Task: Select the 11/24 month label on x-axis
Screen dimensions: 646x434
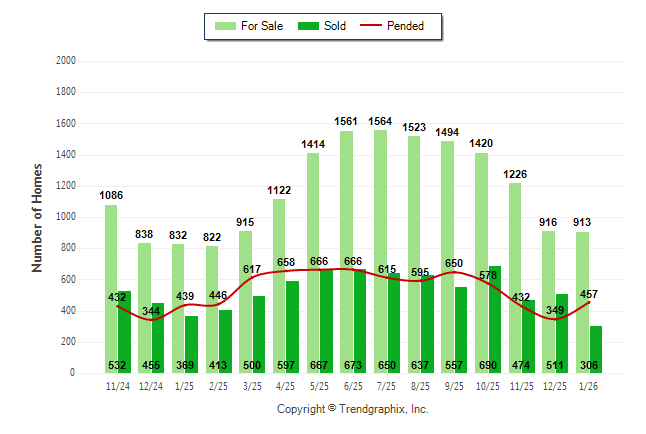Action: point(117,384)
